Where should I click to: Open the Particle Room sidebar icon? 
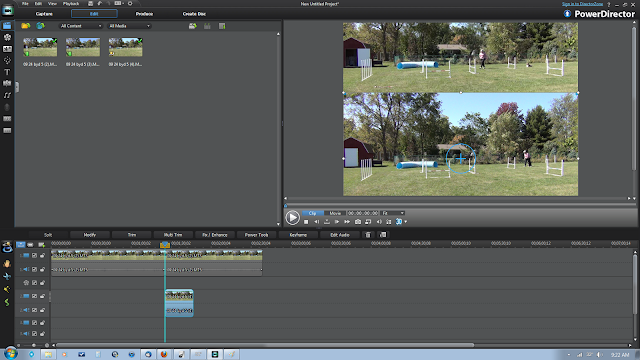click(x=7, y=60)
